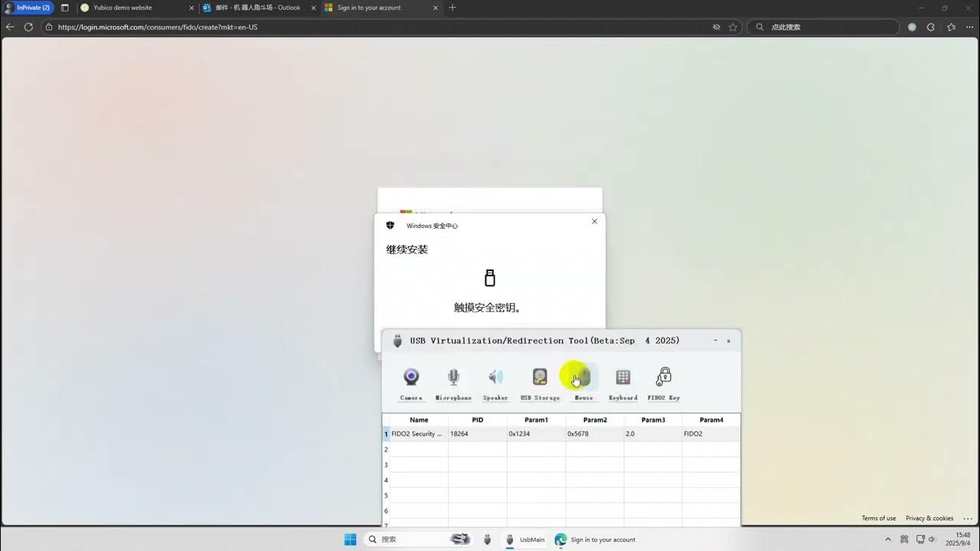This screenshot has height=551, width=980.
Task: Select the Keyboard redirection icon
Action: [622, 379]
